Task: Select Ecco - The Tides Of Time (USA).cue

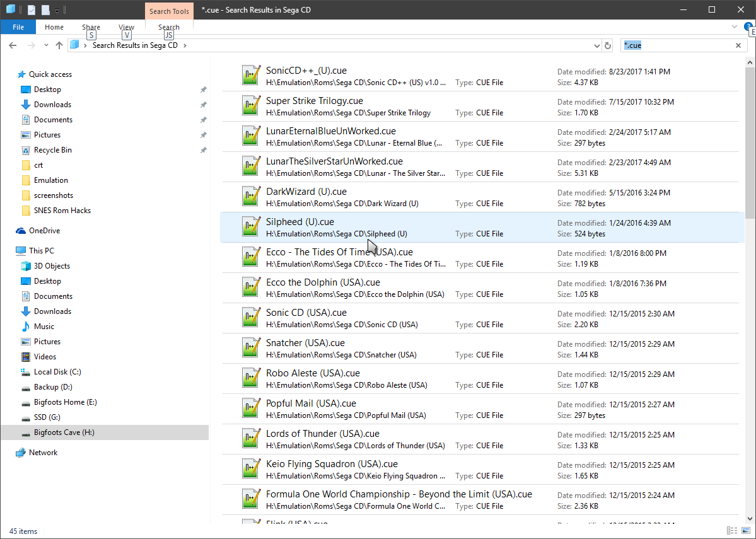Action: pyautogui.click(x=339, y=252)
